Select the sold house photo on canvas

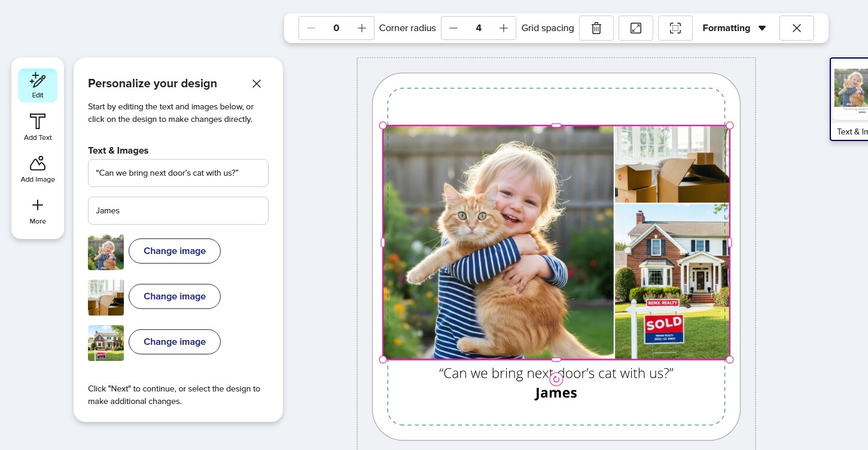coord(672,281)
